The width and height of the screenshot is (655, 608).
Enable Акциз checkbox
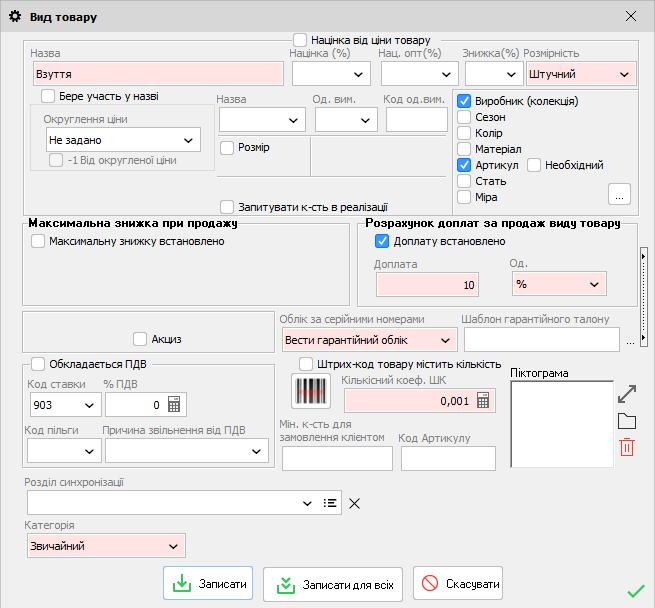tap(140, 339)
